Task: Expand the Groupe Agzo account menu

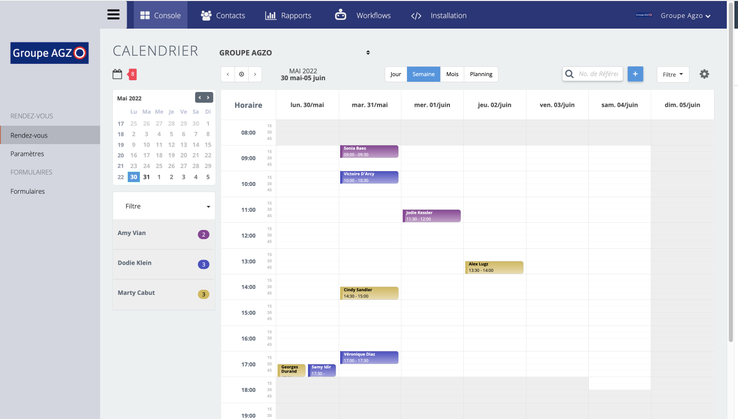Action: click(x=685, y=16)
